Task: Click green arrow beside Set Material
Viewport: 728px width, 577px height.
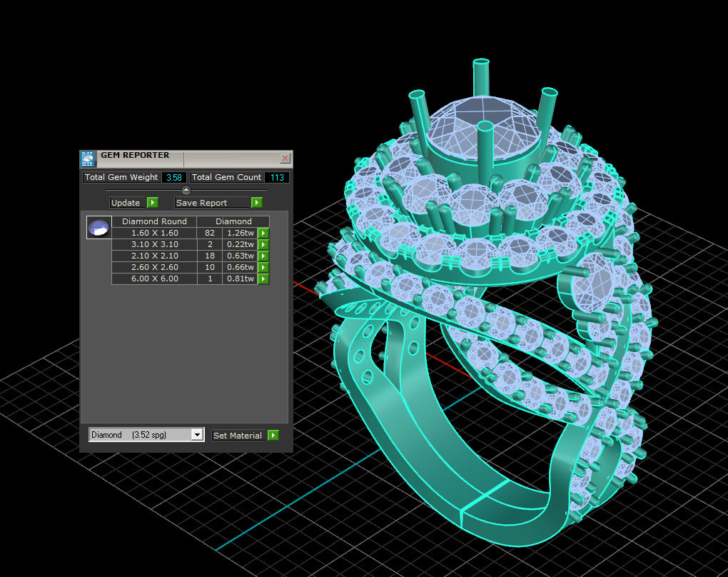Action: tap(273, 435)
